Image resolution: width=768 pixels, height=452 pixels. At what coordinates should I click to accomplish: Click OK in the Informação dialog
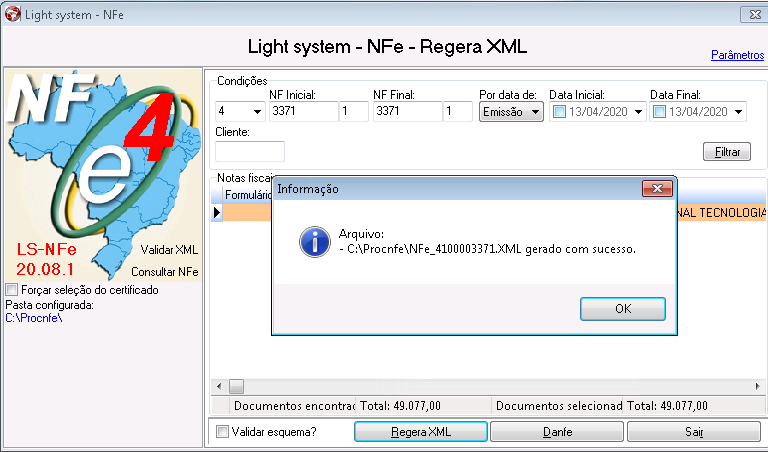tap(623, 309)
